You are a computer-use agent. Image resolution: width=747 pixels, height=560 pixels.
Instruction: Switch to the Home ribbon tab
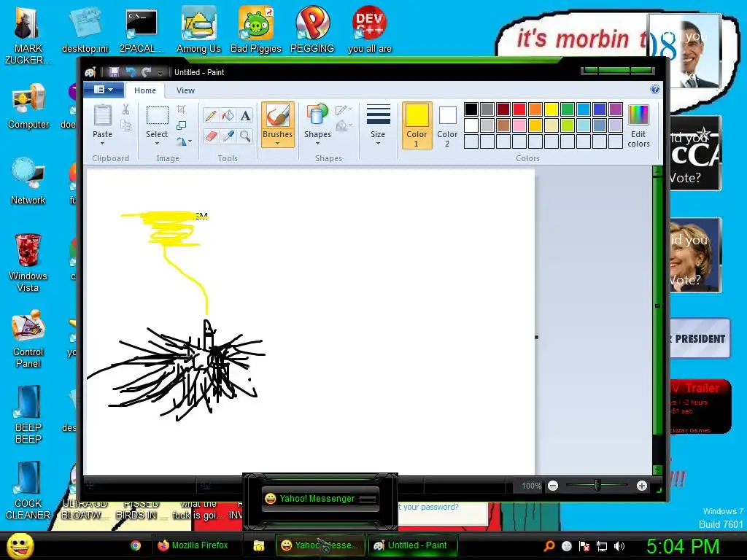pyautogui.click(x=145, y=90)
